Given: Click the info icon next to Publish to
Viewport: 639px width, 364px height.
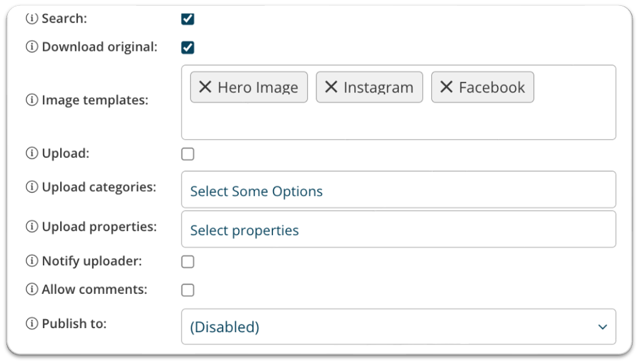Looking at the screenshot, I should [32, 323].
